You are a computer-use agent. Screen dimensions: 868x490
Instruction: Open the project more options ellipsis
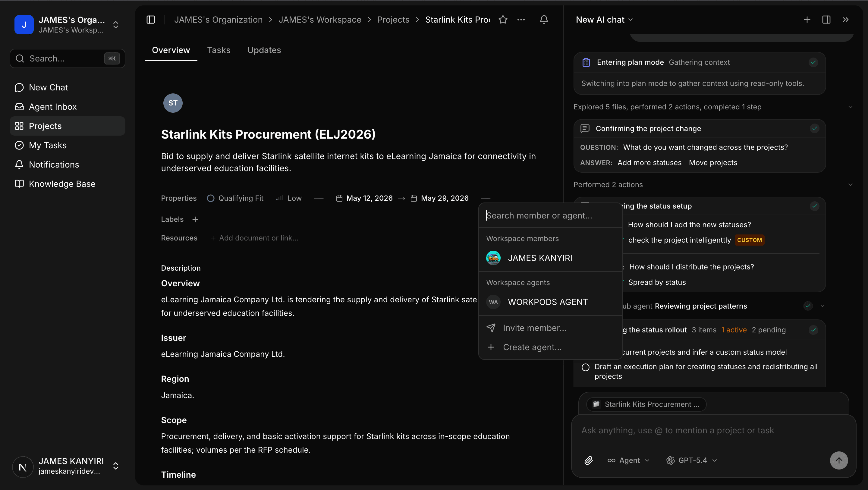coord(521,20)
